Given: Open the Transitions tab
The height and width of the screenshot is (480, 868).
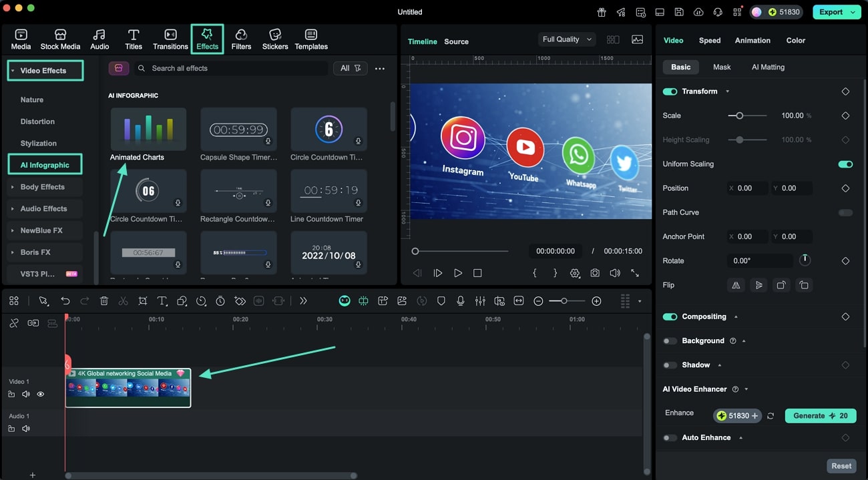Looking at the screenshot, I should pyautogui.click(x=170, y=39).
